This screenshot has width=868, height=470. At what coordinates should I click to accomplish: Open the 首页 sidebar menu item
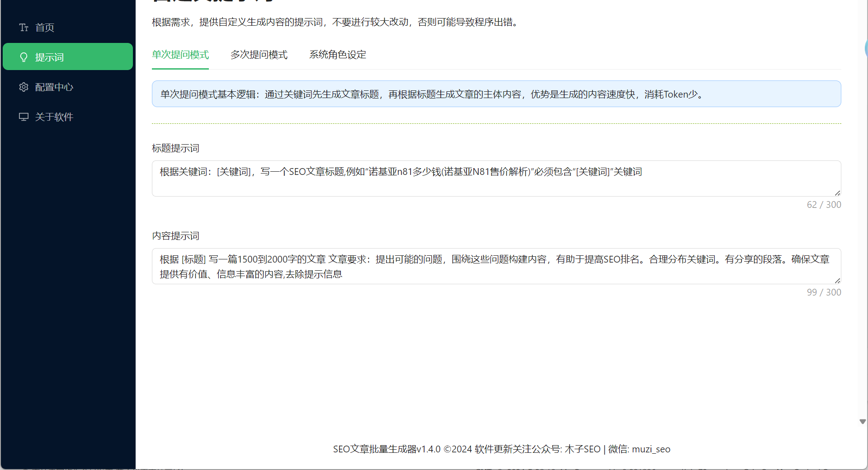click(x=68, y=28)
